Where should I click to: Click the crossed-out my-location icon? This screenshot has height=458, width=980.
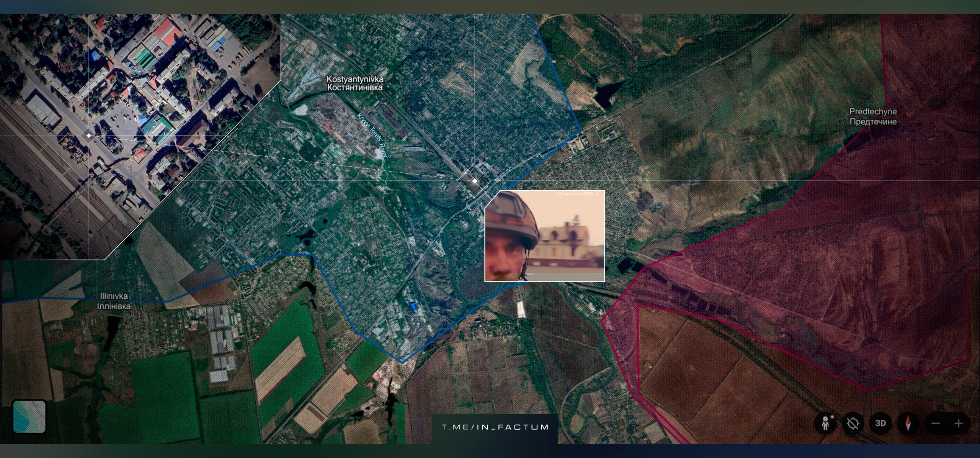(x=853, y=424)
